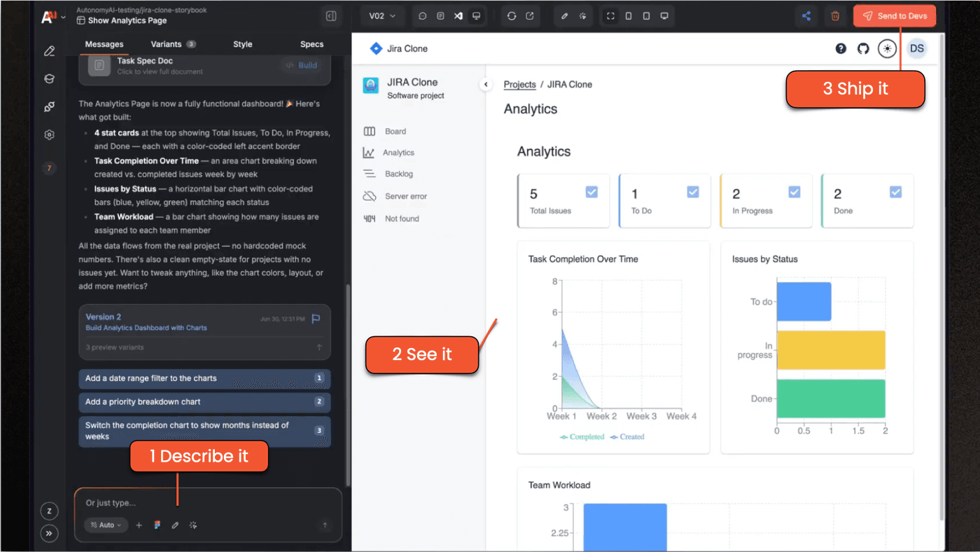Click the blue share icon
The image size is (980, 552).
click(806, 16)
